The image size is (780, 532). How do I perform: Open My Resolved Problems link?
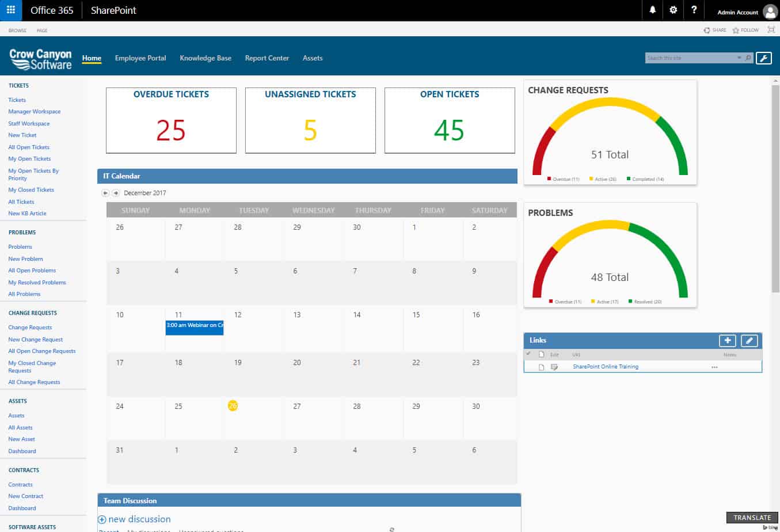[x=37, y=283]
